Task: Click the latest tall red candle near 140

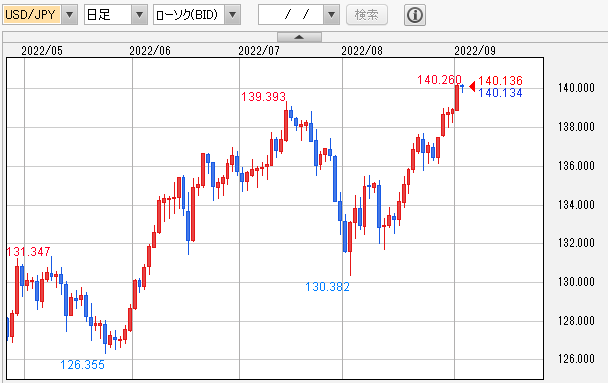Action: coord(457,98)
